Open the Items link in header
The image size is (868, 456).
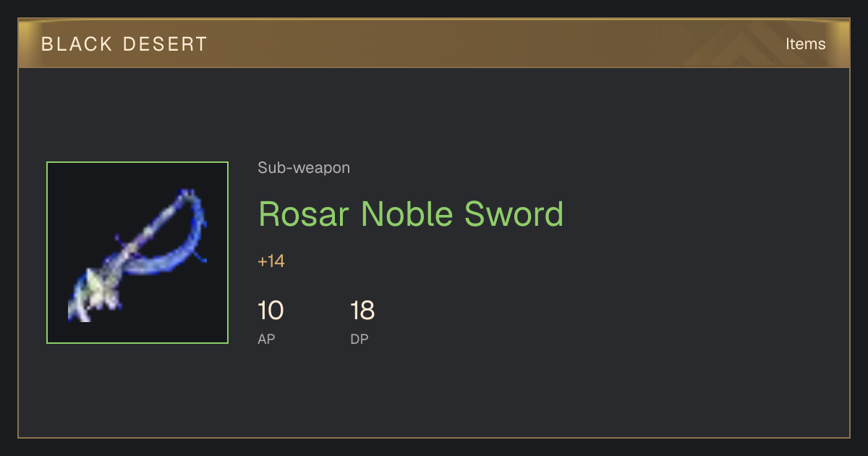(805, 43)
